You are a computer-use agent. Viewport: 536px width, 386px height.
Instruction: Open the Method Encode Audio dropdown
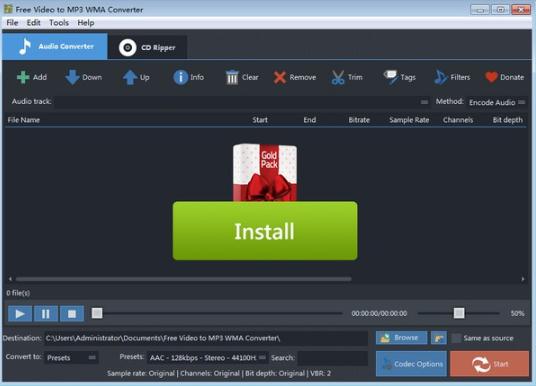point(497,102)
